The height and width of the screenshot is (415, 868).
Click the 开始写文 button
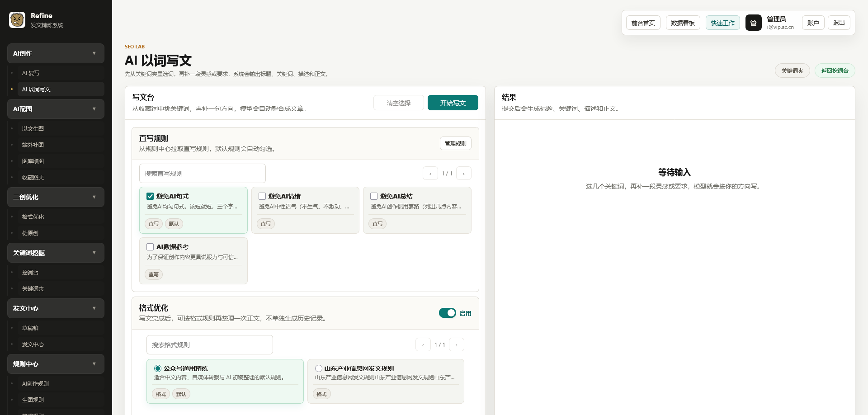pyautogui.click(x=453, y=103)
